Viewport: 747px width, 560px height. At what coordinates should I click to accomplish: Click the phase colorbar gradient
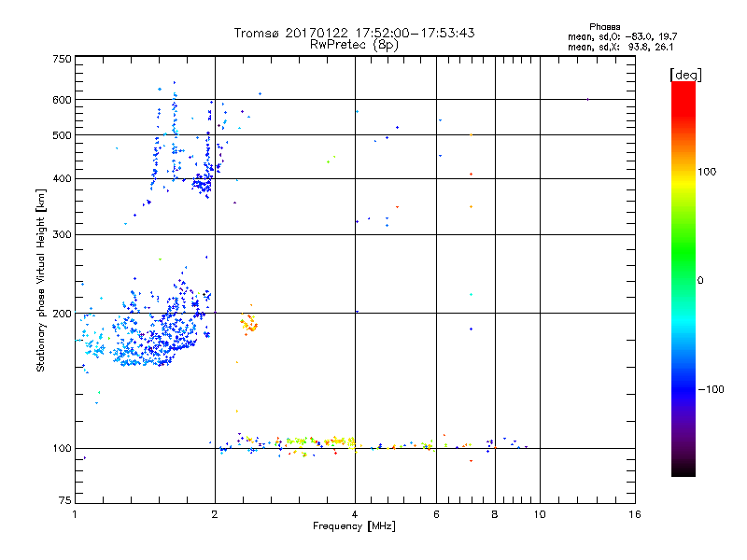click(684, 278)
